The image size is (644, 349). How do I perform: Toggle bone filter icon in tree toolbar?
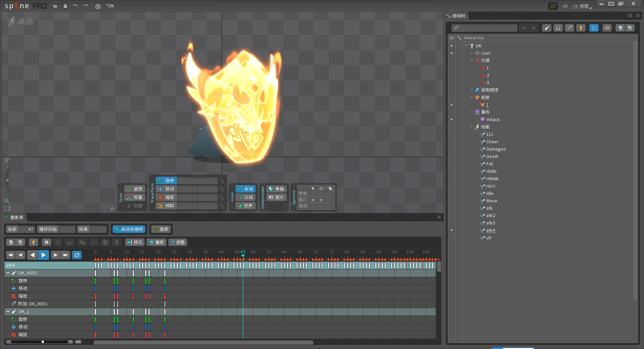click(x=547, y=28)
